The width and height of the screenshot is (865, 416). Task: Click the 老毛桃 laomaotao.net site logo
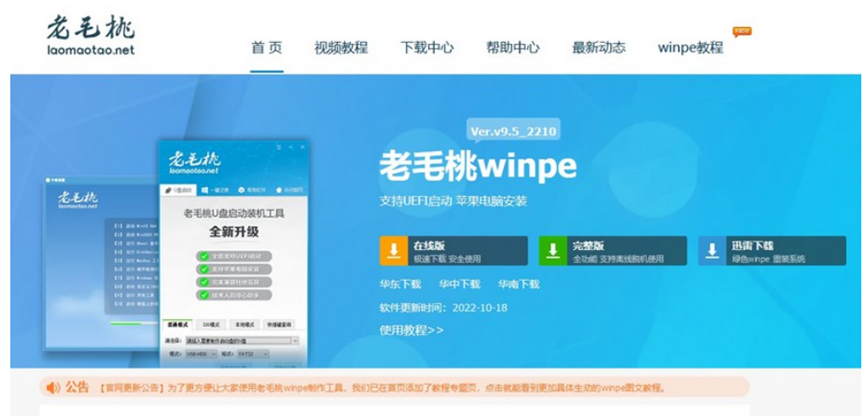tap(90, 35)
